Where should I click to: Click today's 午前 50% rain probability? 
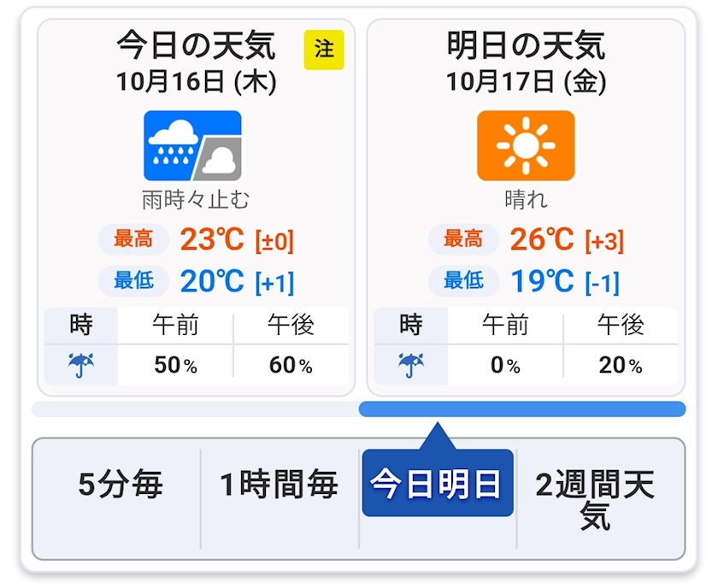[x=175, y=366]
